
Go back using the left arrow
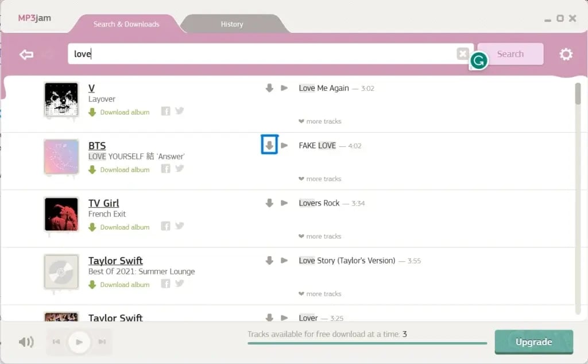[26, 55]
